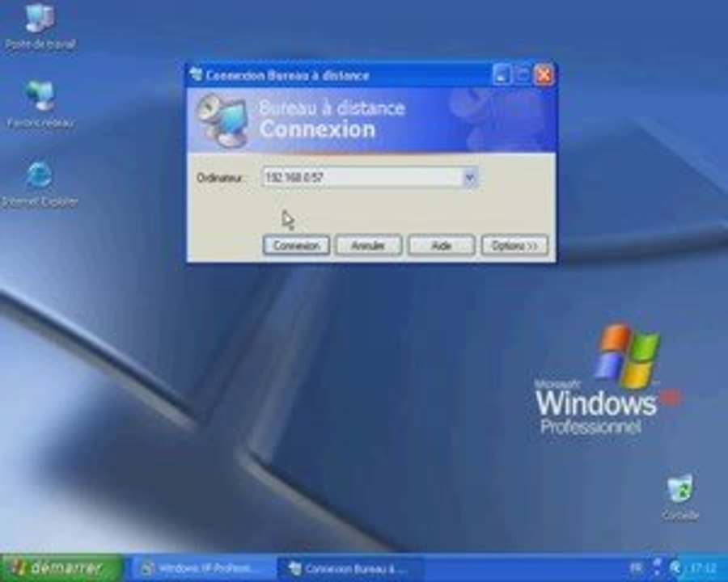
Task: Open Favoris réseau desktop icon
Action: (x=40, y=104)
